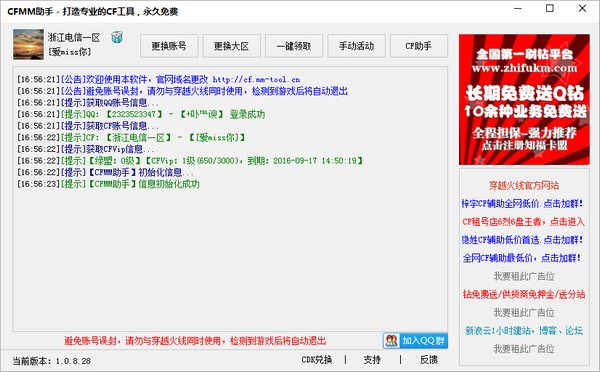Image resolution: width=600 pixels, height=372 pixels.
Task: Close the CFMM助手 window
Action: coord(582,8)
